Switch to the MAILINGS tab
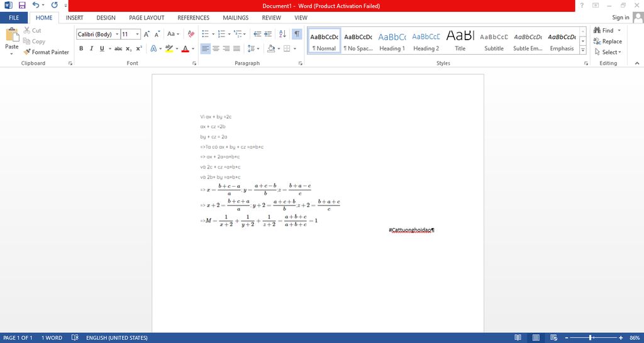The height and width of the screenshot is (343, 644). pos(236,18)
